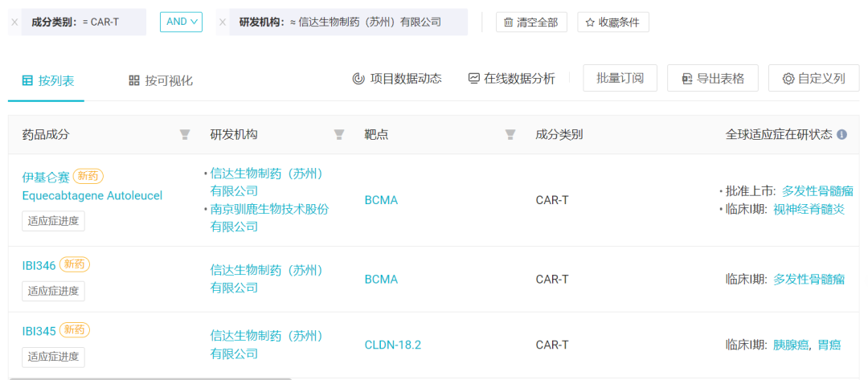This screenshot has width=868, height=380.
Task: Click the 导出表格 button
Action: tap(712, 78)
